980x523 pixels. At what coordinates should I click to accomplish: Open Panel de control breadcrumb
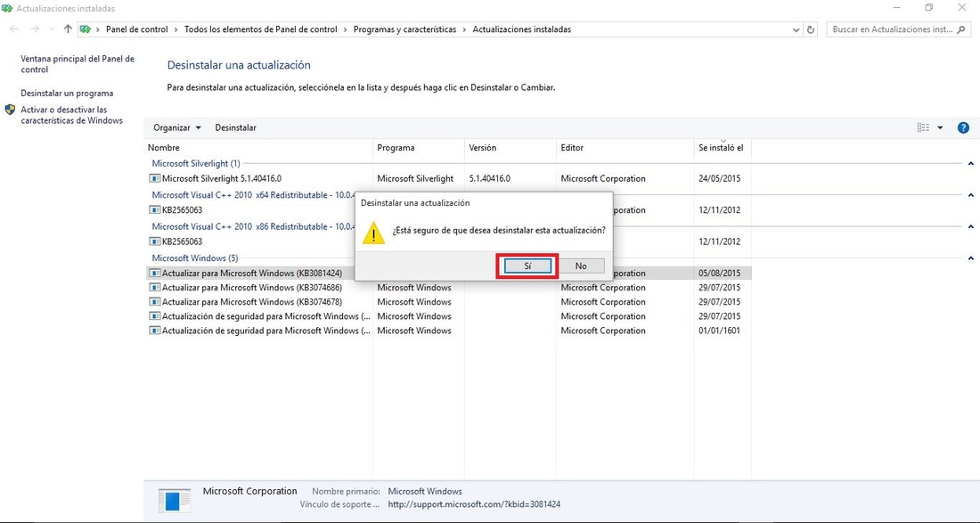(x=137, y=29)
